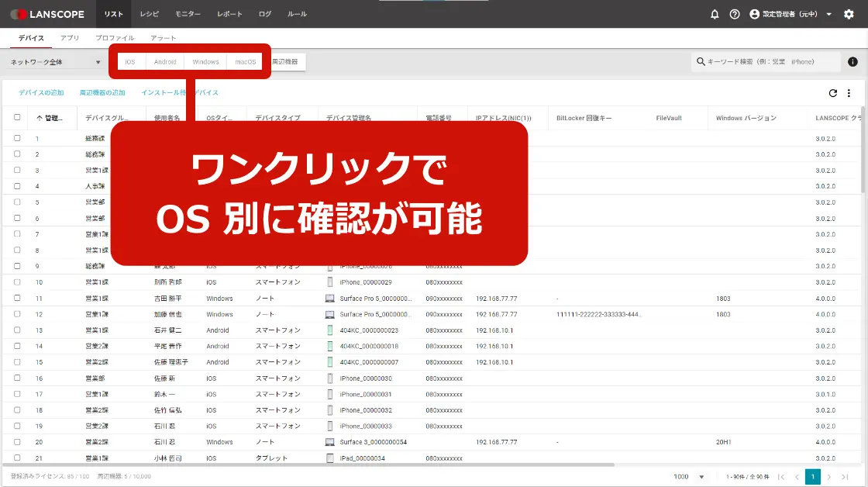Viewport: 868px width, 487px height.
Task: Click laptop icon for row 20 Surface 3
Action: [329, 442]
